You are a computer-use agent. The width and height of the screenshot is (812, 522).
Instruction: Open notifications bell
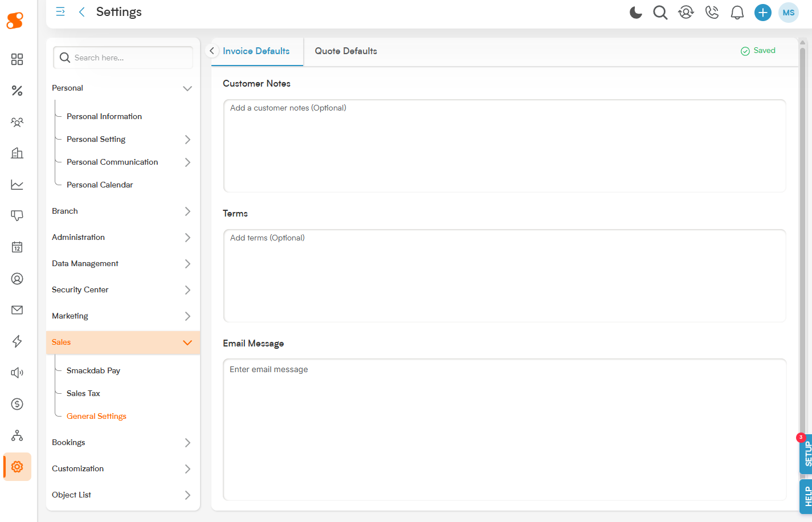(737, 13)
